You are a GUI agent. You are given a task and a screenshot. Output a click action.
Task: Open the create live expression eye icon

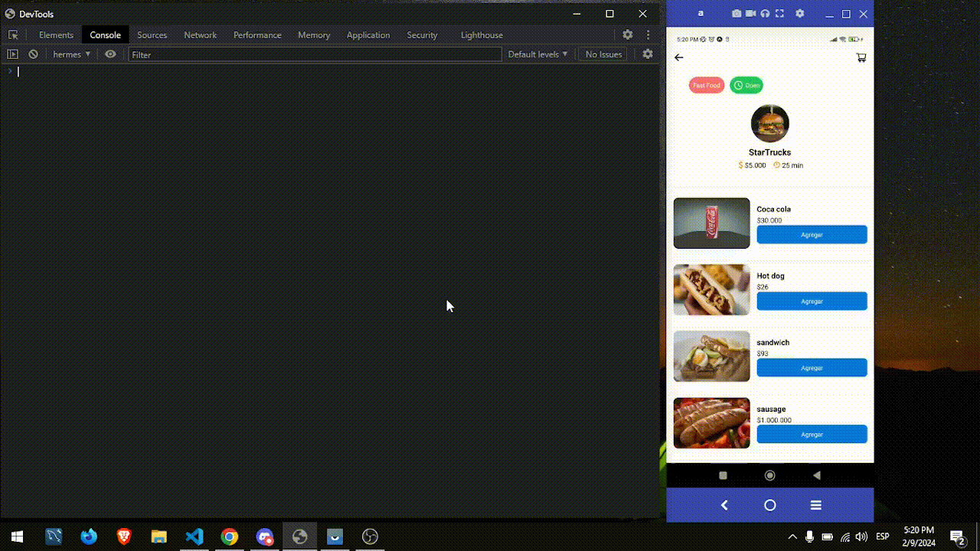[110, 54]
